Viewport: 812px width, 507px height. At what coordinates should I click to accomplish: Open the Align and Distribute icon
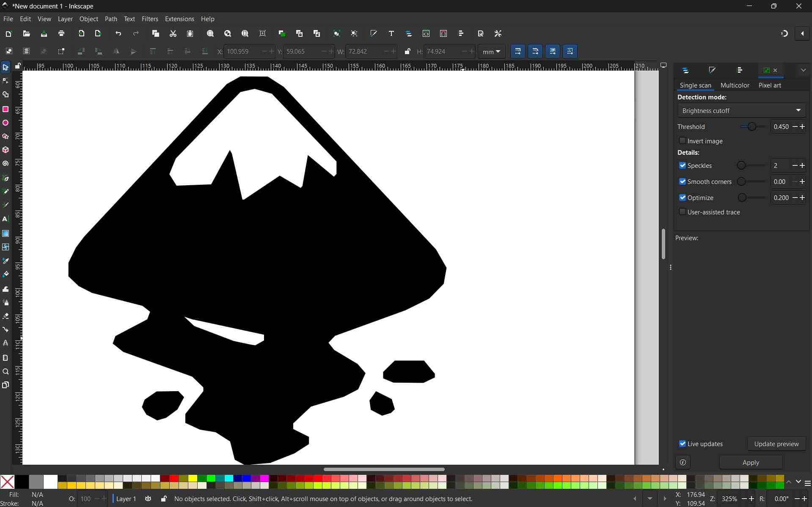click(x=461, y=33)
